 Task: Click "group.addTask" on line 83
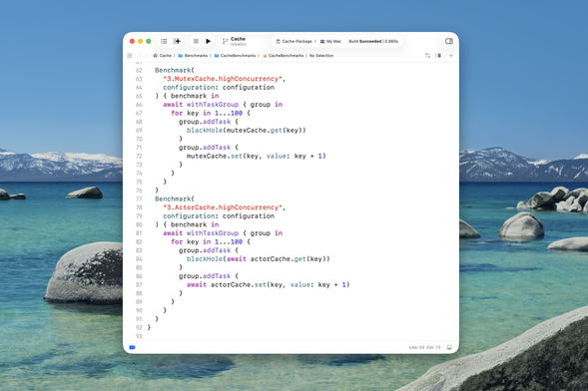(205, 250)
